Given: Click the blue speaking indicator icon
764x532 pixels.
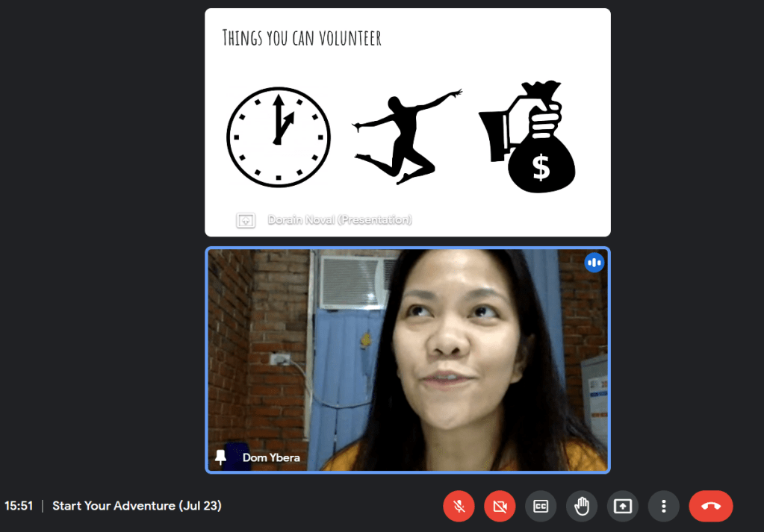Looking at the screenshot, I should click(594, 262).
